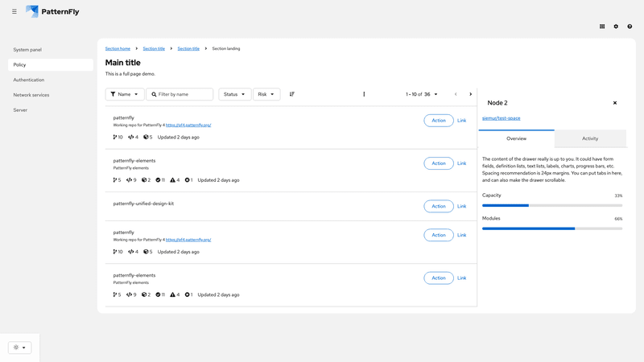Open the siemur/test-space link

pos(501,118)
